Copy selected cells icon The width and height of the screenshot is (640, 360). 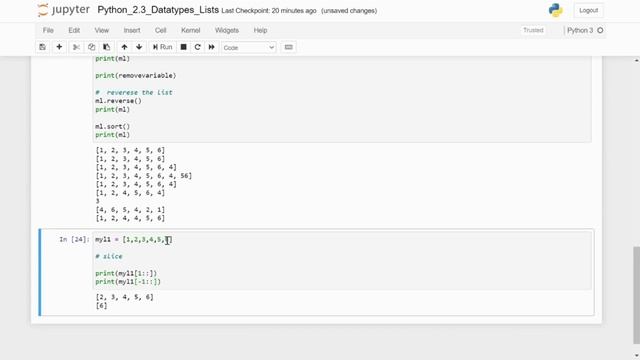pyautogui.click(x=91, y=47)
